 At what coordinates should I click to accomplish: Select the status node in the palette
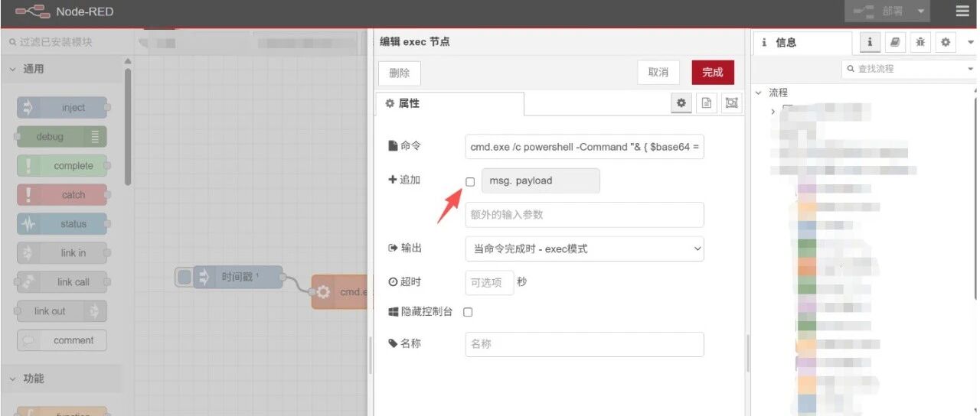63,224
